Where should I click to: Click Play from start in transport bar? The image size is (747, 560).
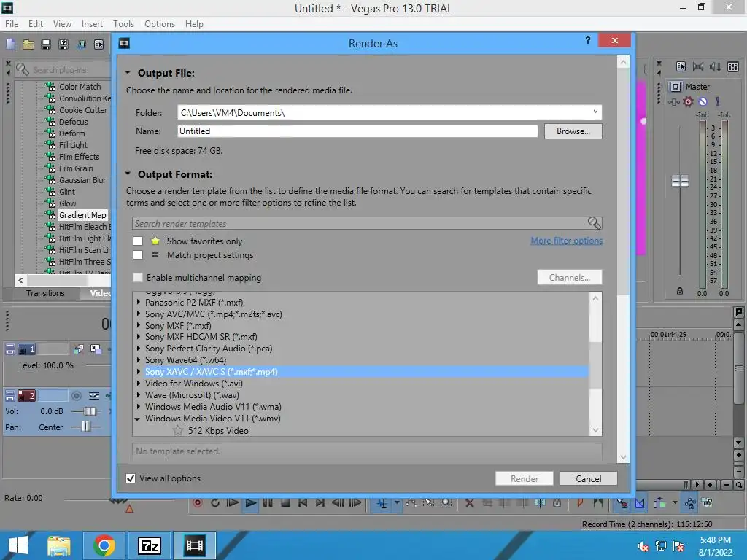233,503
